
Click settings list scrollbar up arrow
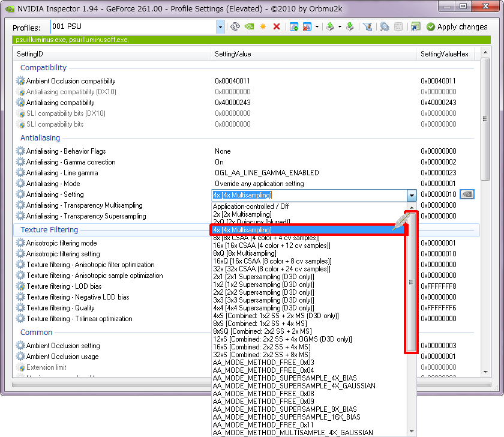[x=485, y=52]
